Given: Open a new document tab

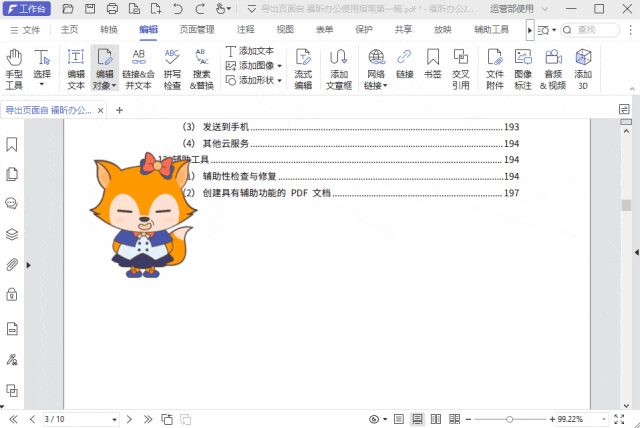Looking at the screenshot, I should pos(119,110).
